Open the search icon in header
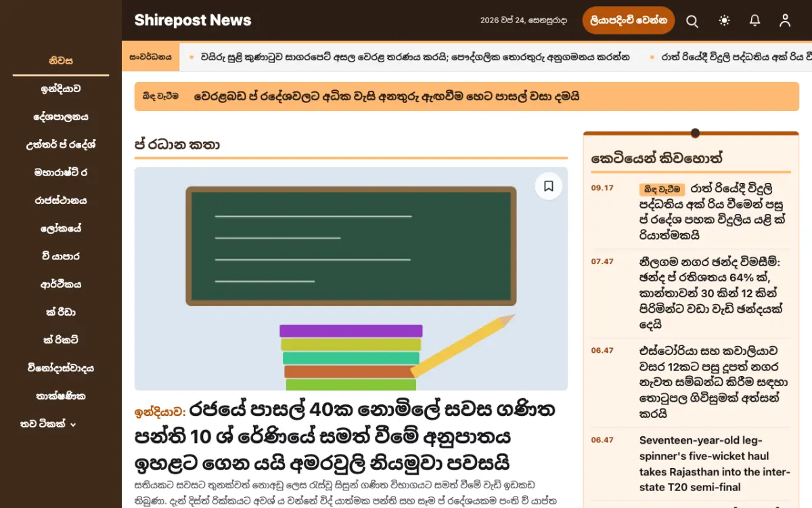812x508 pixels. click(692, 21)
